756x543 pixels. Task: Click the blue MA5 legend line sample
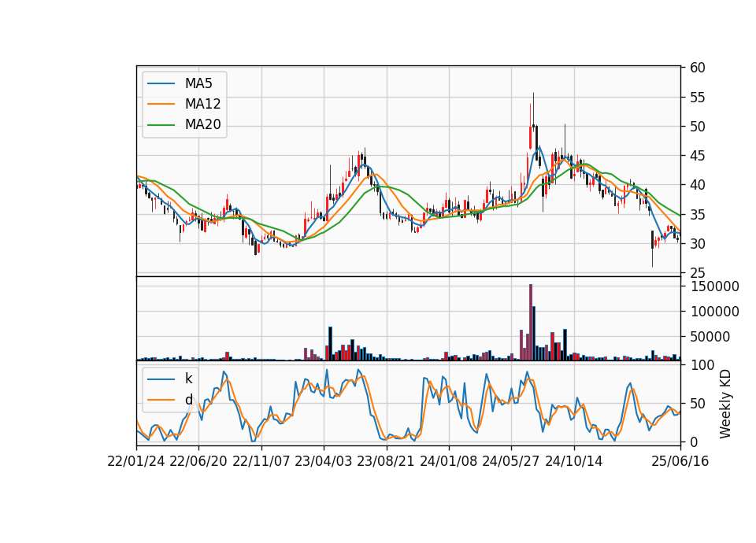161,83
